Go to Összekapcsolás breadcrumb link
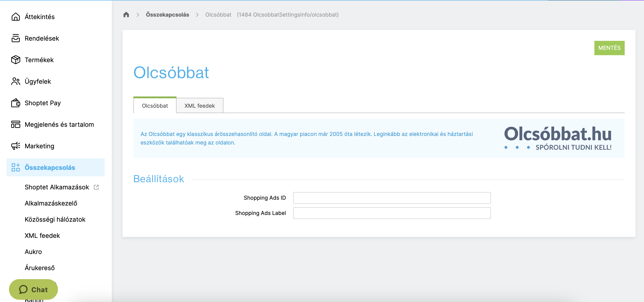This screenshot has width=644, height=302. pyautogui.click(x=168, y=15)
